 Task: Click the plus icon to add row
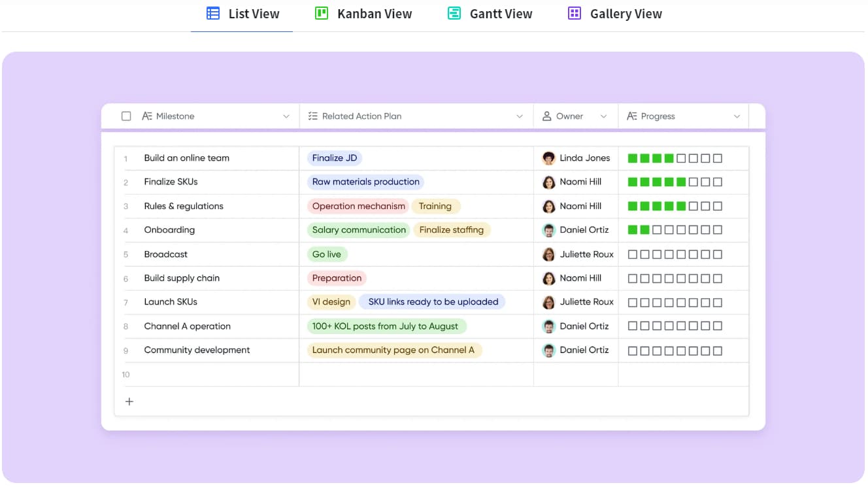(x=129, y=401)
